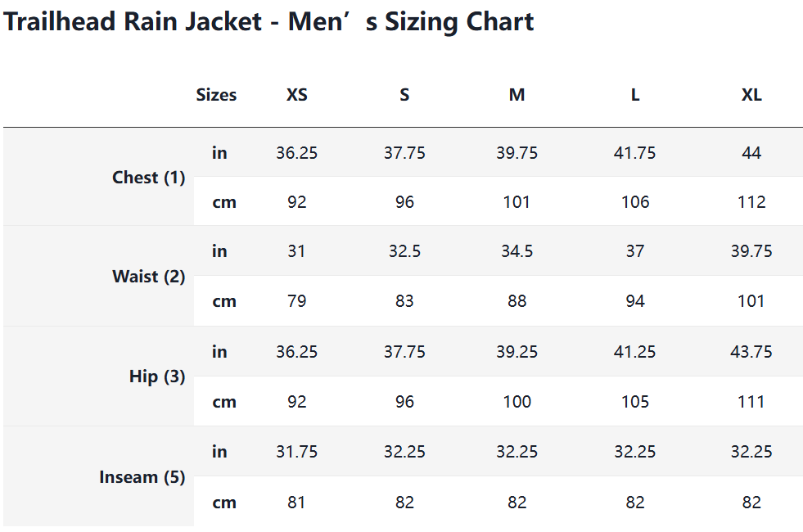Click the Trailhead Rain Jacket sizing chart title
This screenshot has height=532, width=803.
click(x=268, y=22)
